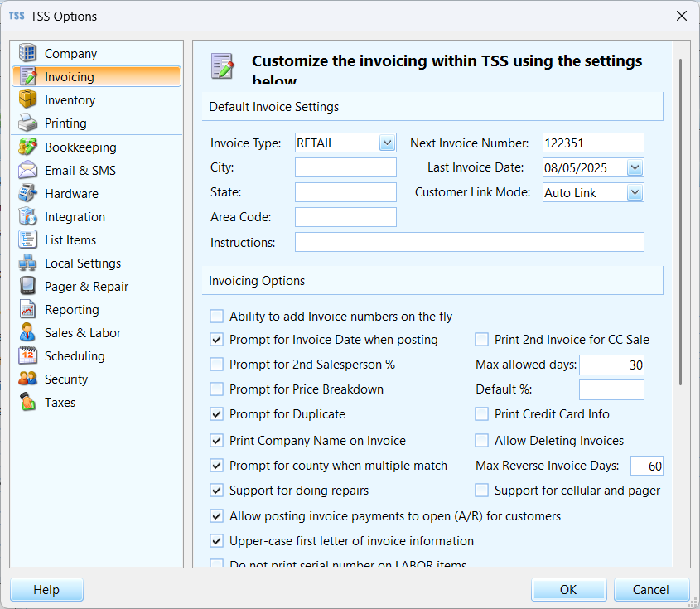Toggle Allow posting invoice payments to open A/R
This screenshot has width=700, height=609.
click(x=216, y=516)
